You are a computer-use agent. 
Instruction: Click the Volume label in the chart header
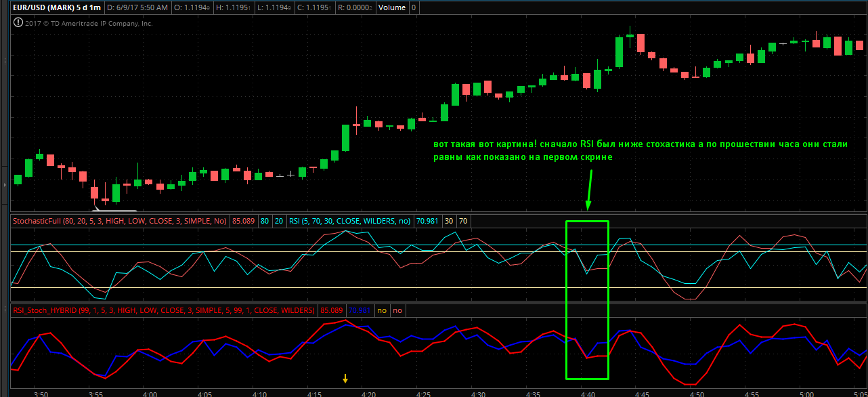tap(393, 7)
